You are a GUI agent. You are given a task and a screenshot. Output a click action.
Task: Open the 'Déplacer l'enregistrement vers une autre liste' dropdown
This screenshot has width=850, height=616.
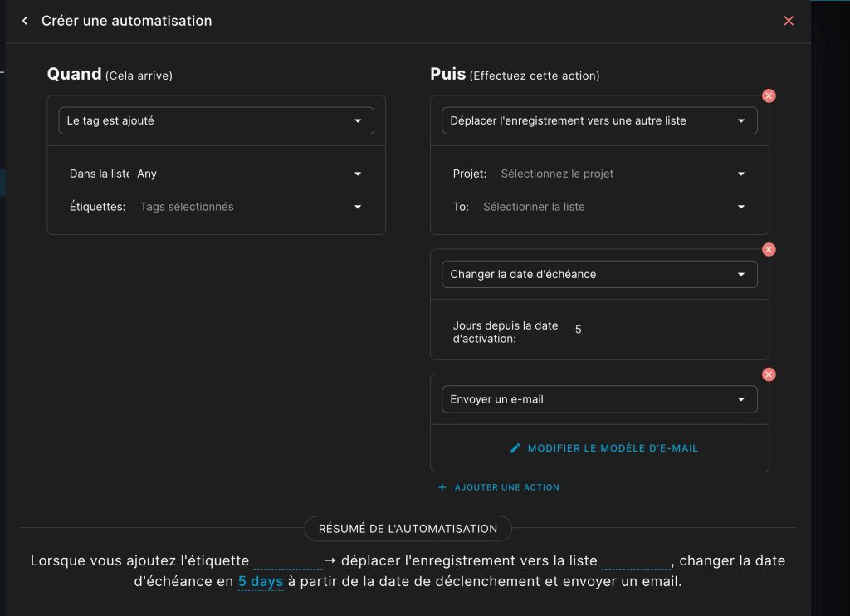pyautogui.click(x=599, y=120)
